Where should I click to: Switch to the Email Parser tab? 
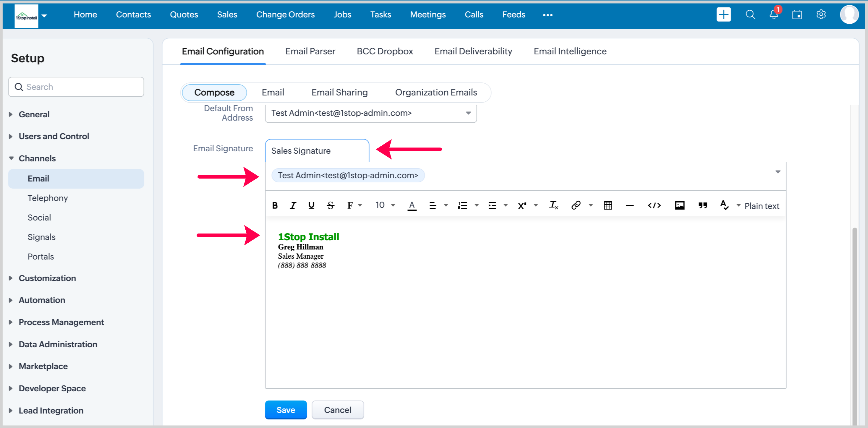point(310,51)
